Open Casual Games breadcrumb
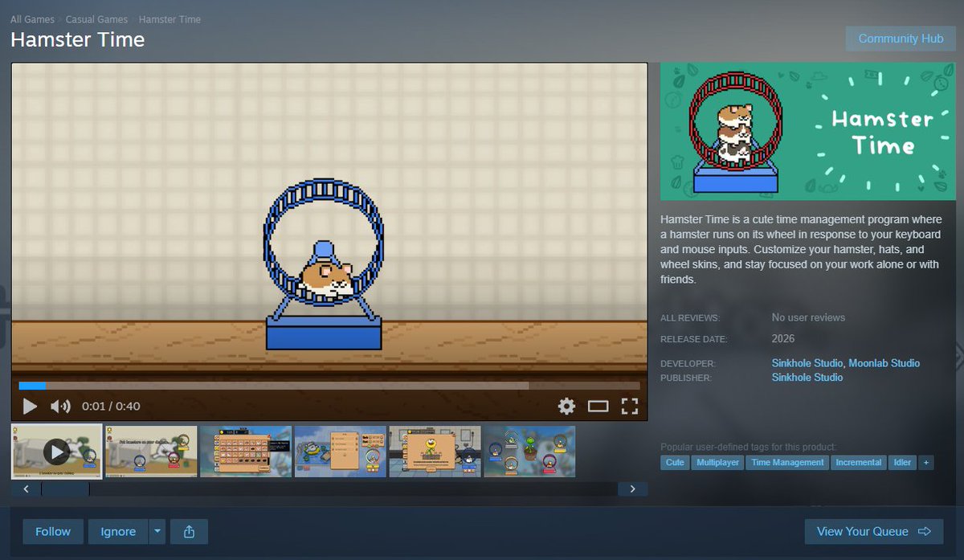Screen dimensions: 964x560 pos(96,19)
